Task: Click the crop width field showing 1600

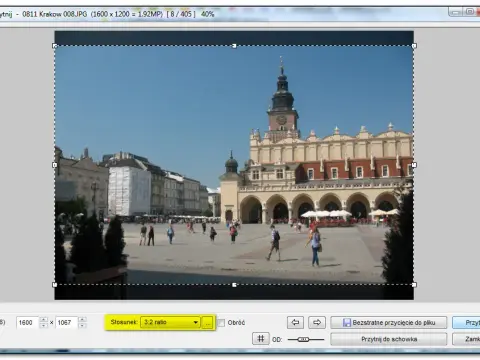Action: tap(27, 323)
